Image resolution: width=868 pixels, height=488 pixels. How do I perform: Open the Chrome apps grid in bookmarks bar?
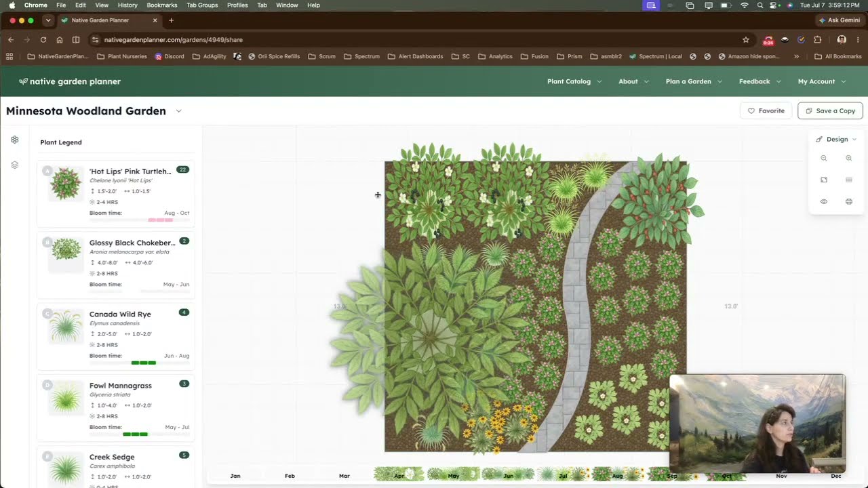pyautogui.click(x=9, y=56)
